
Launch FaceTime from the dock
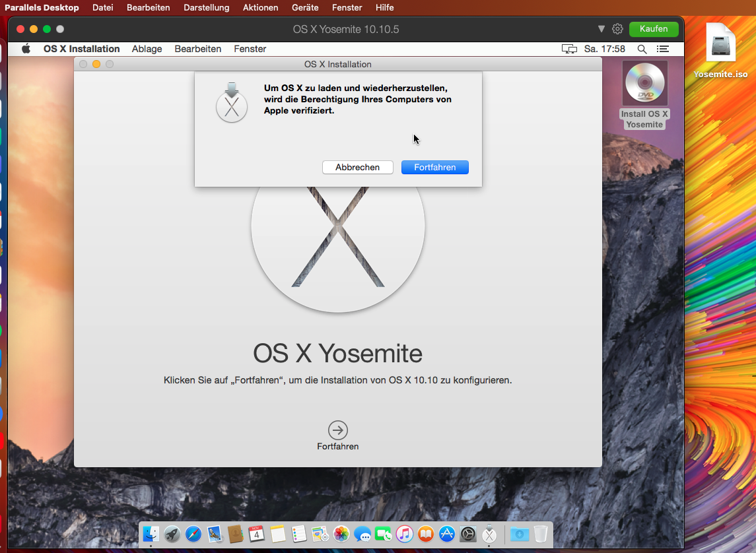[x=384, y=535]
